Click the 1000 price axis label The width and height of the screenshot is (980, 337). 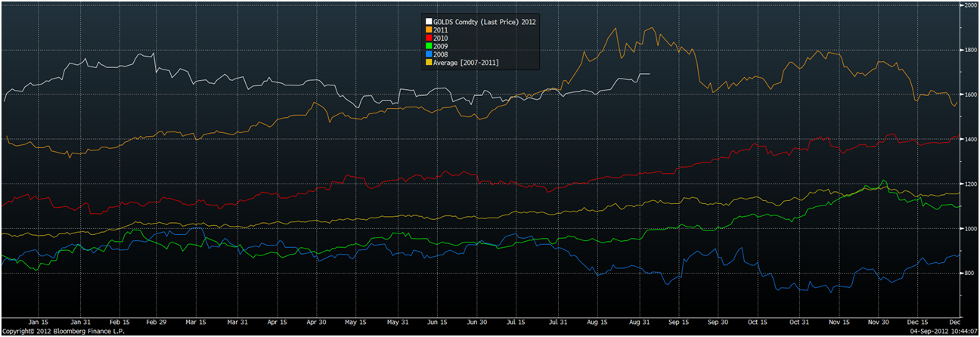pyautogui.click(x=971, y=228)
